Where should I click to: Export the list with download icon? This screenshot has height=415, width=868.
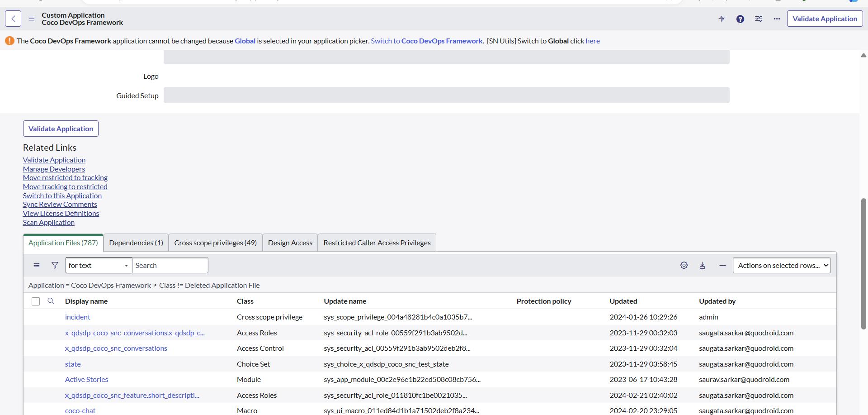[702, 265]
